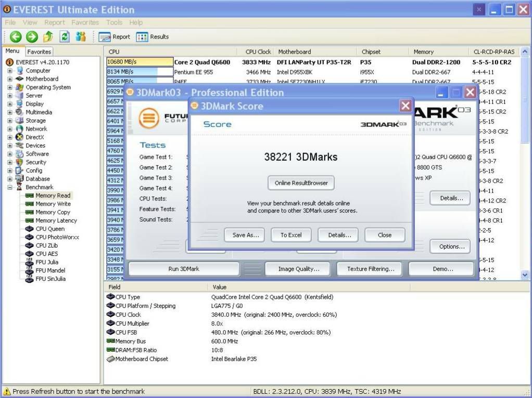Open FPU SinJulia benchmark
Screen dimensions: 532x398
50,279
